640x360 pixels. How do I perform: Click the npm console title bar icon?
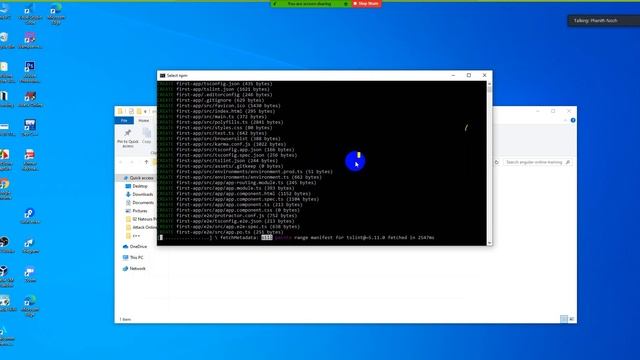click(162, 76)
